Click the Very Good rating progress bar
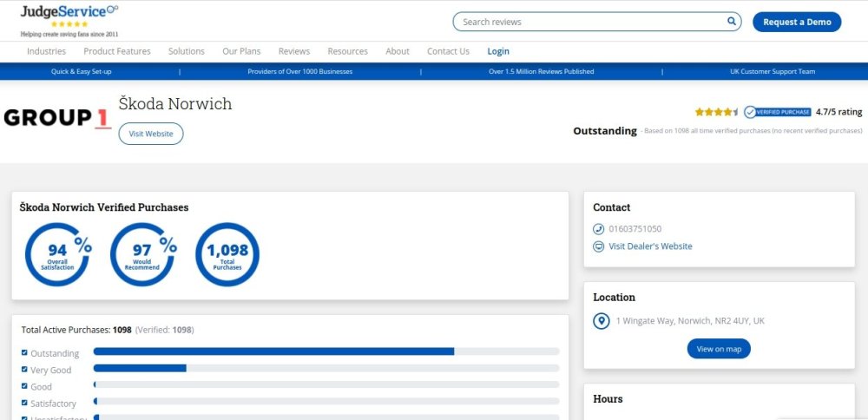Viewport: 868px width, 420px height. (326, 368)
